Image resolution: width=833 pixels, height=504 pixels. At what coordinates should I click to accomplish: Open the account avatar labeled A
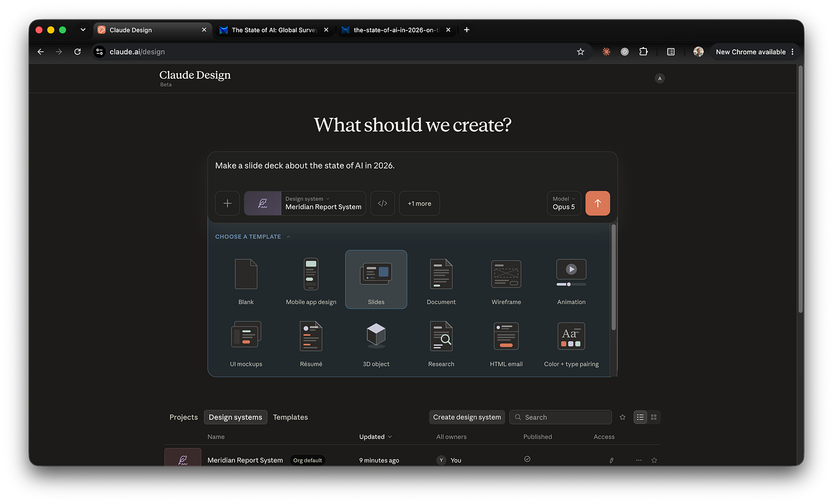pyautogui.click(x=660, y=78)
